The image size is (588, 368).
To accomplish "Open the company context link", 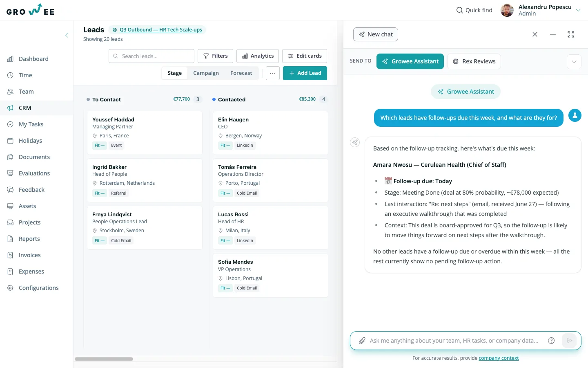I will 499,358.
